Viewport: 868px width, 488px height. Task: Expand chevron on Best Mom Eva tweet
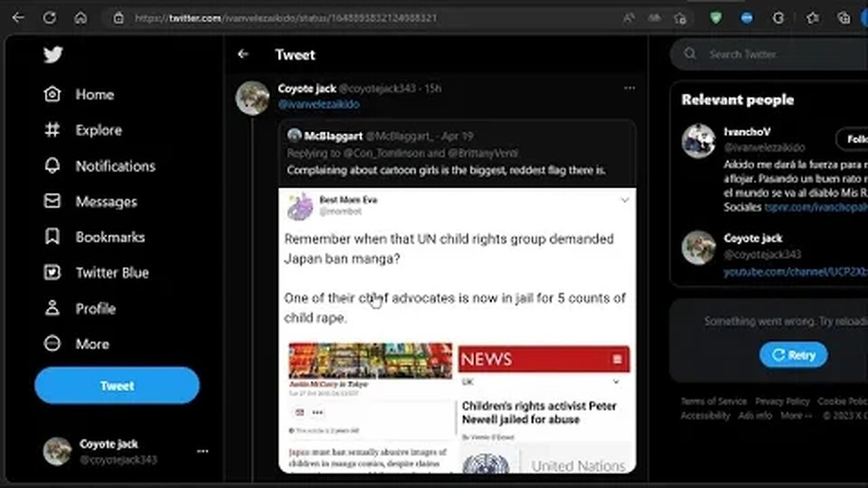625,201
